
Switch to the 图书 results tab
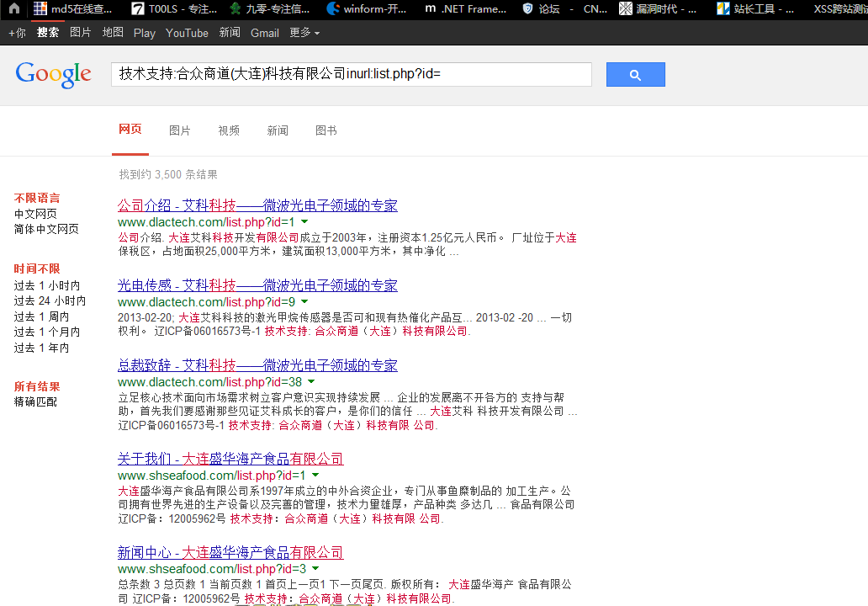[x=326, y=130]
